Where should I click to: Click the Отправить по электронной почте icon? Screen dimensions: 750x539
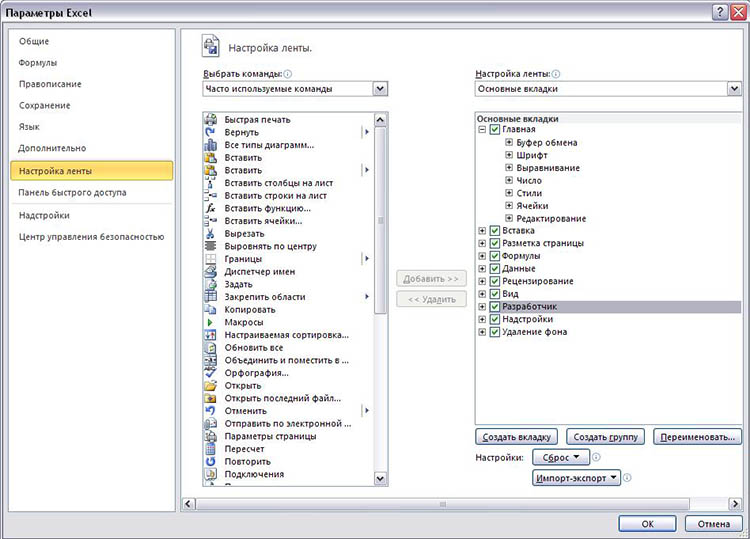coord(210,423)
